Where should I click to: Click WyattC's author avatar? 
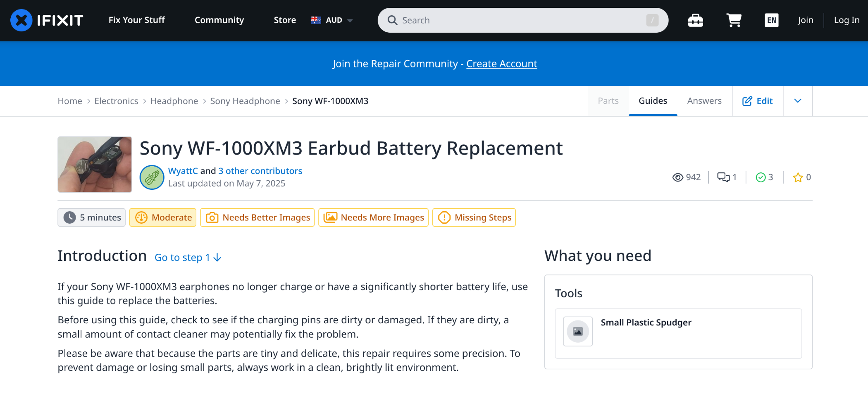pos(152,177)
